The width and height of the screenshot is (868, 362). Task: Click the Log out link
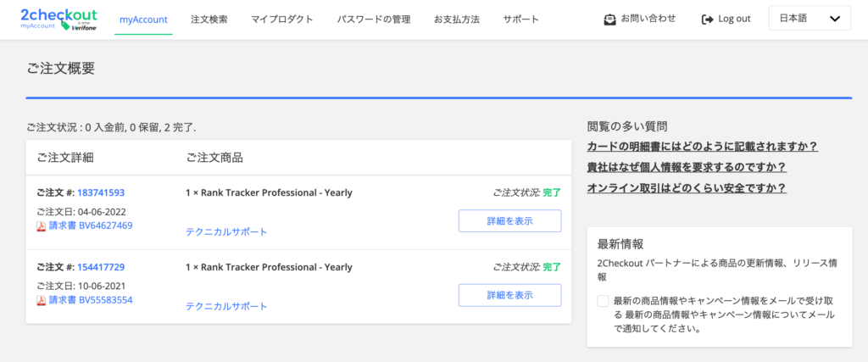click(734, 19)
